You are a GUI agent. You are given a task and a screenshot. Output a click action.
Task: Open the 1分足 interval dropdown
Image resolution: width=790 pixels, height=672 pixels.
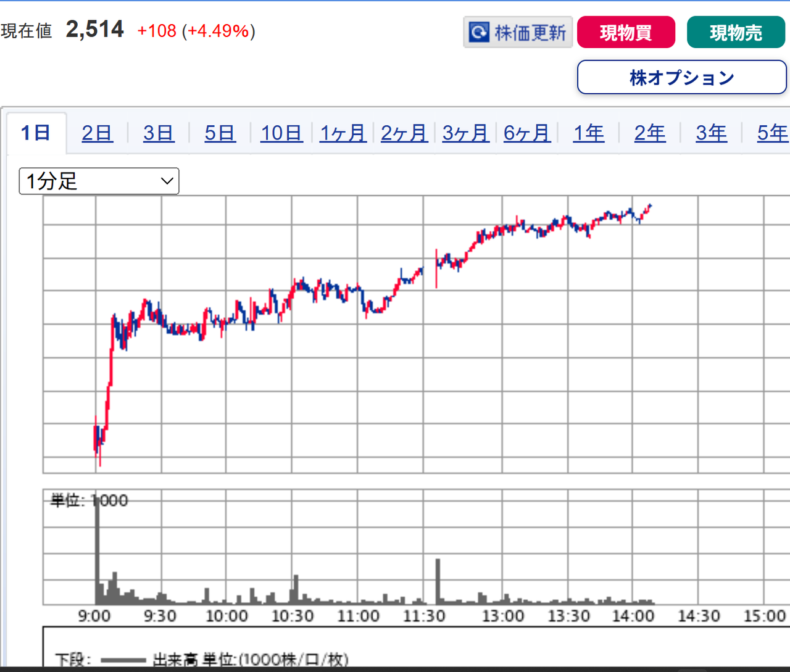click(99, 181)
